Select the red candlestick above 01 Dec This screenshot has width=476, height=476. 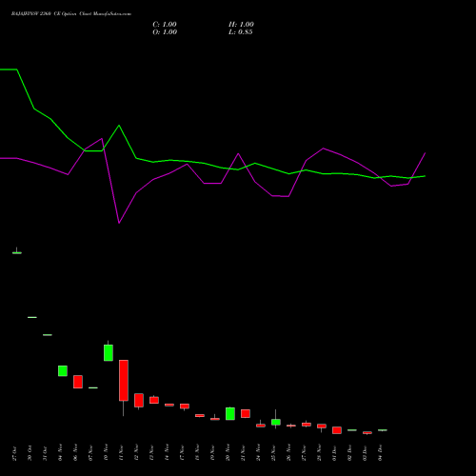click(x=337, y=430)
